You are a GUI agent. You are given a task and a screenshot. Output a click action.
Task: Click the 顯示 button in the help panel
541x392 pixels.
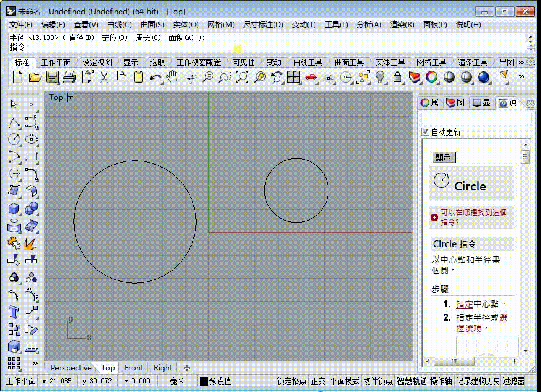tap(444, 157)
